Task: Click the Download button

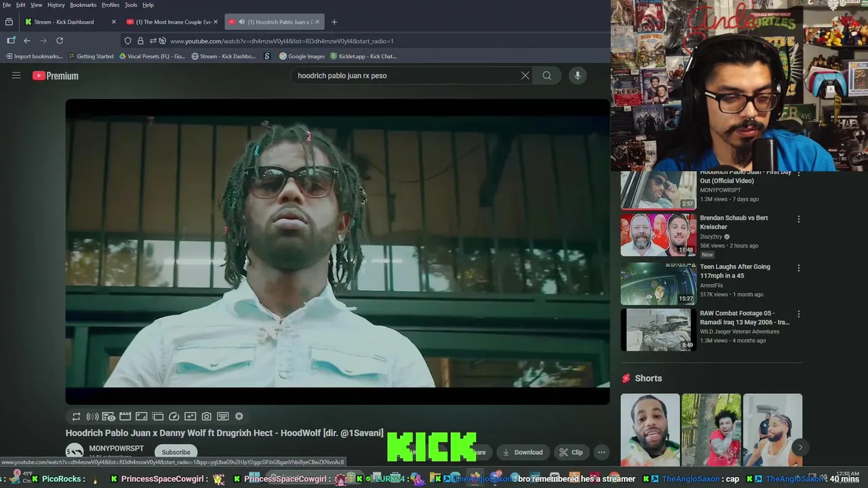Action: pyautogui.click(x=522, y=452)
